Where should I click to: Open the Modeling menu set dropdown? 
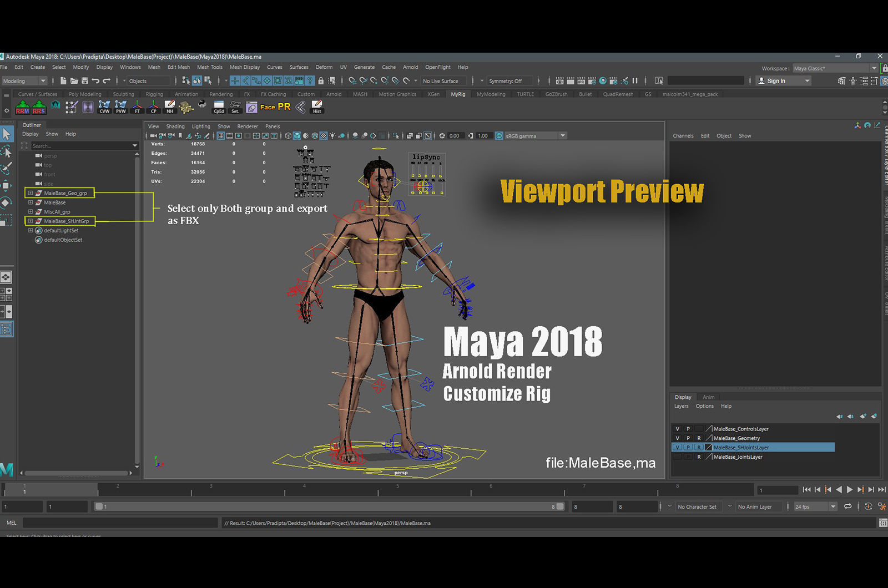click(24, 81)
